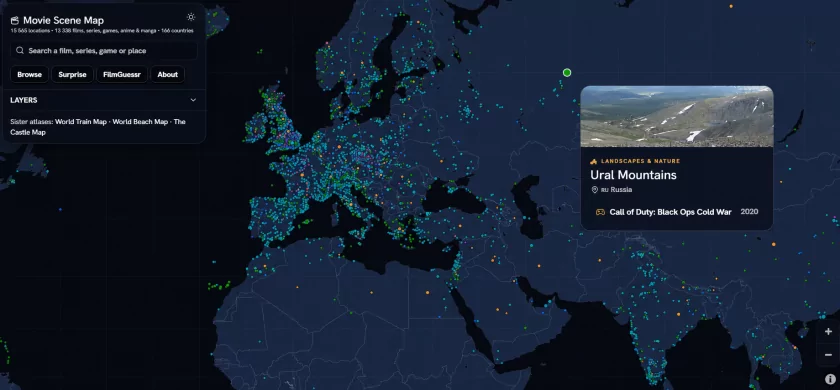Click the Russia country text on the card

click(621, 190)
